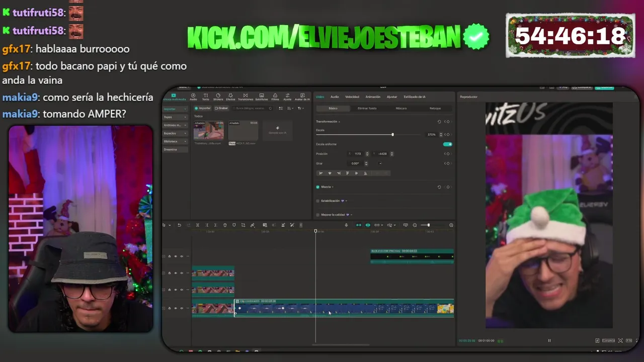Image resolution: width=644 pixels, height=362 pixels.
Task: Lock the track containing Clip combinado
Action: tap(170, 308)
